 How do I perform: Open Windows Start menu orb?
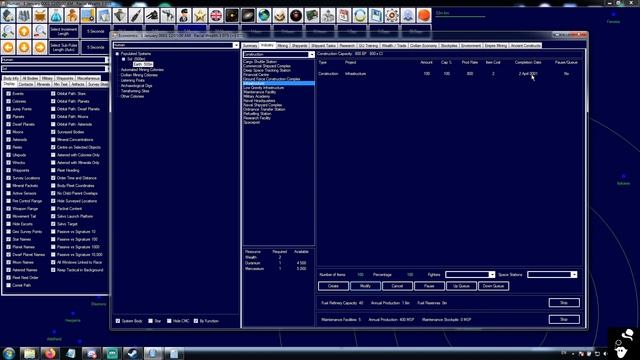[9, 353]
